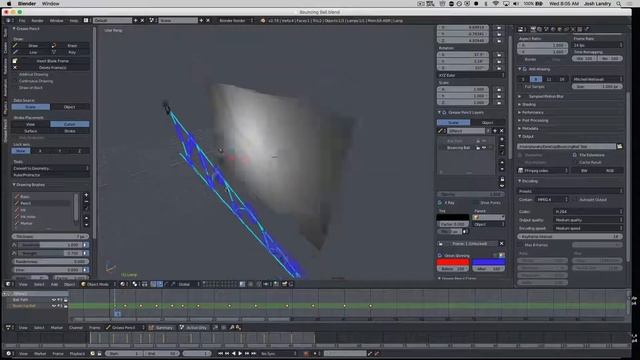Move brush down in Drawing Brushes list
Image resolution: width=640 pixels, height=360 pixels.
click(86, 224)
